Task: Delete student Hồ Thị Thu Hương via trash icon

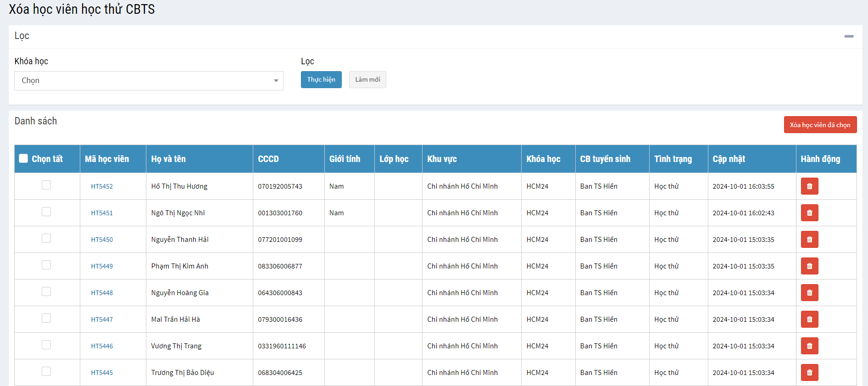Action: point(809,186)
